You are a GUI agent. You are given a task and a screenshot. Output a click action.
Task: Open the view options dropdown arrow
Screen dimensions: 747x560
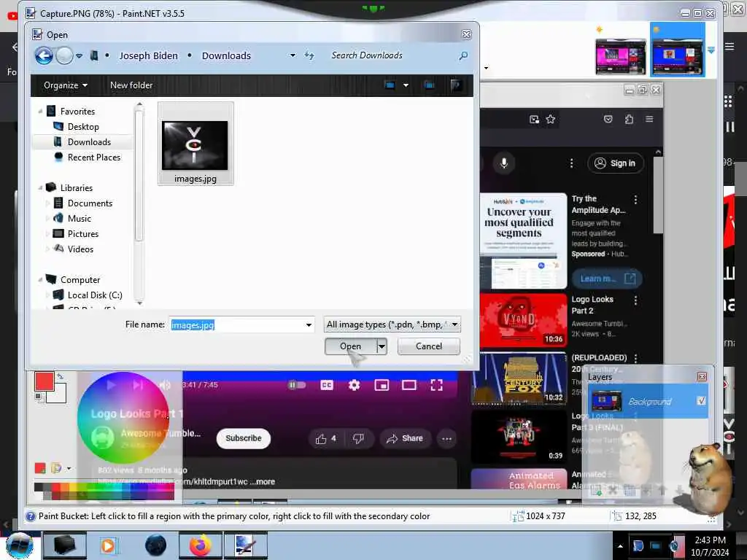406,85
